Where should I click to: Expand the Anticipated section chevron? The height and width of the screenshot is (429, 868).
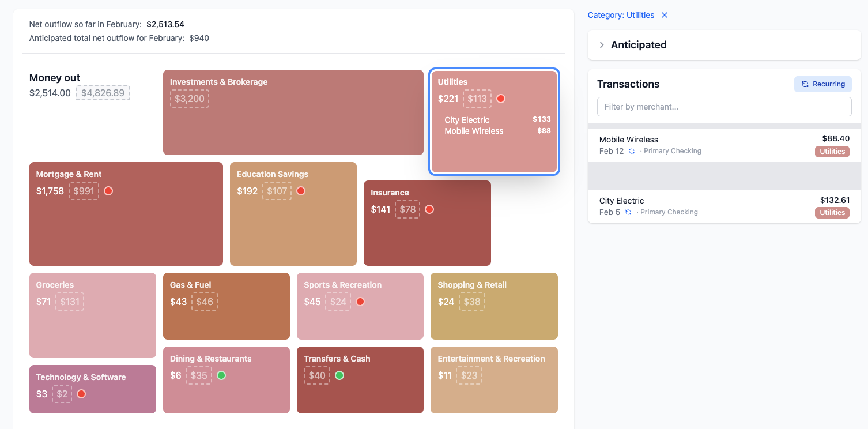pyautogui.click(x=602, y=45)
